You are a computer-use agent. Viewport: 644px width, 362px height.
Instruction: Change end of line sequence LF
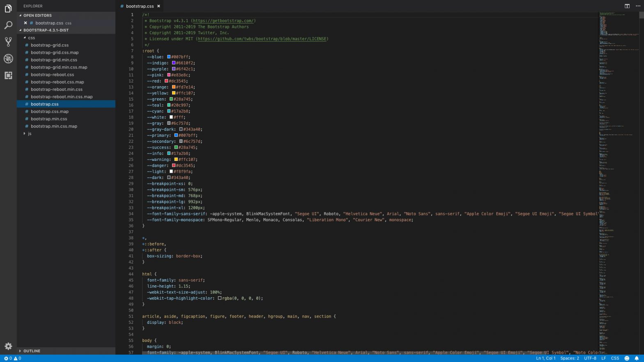point(604,358)
